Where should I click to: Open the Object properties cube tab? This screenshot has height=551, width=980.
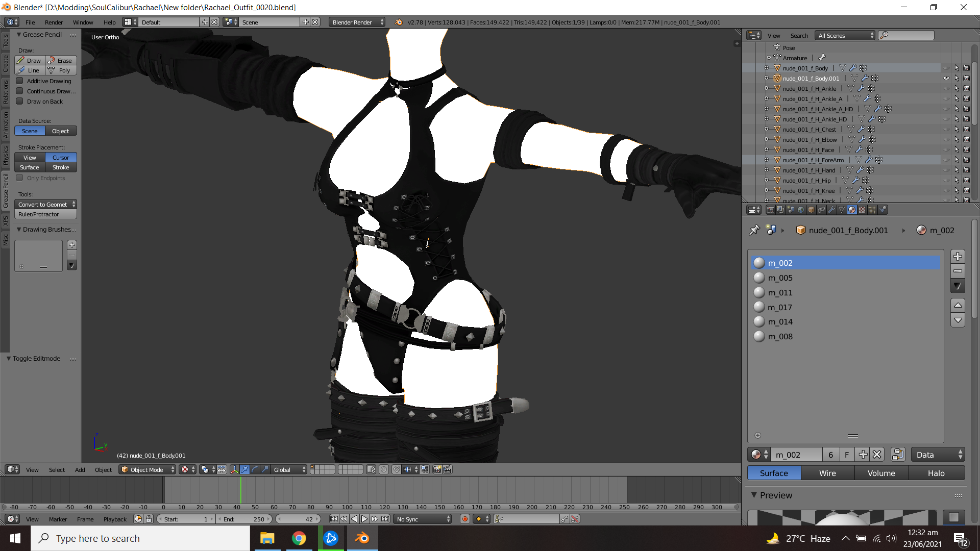tap(811, 210)
